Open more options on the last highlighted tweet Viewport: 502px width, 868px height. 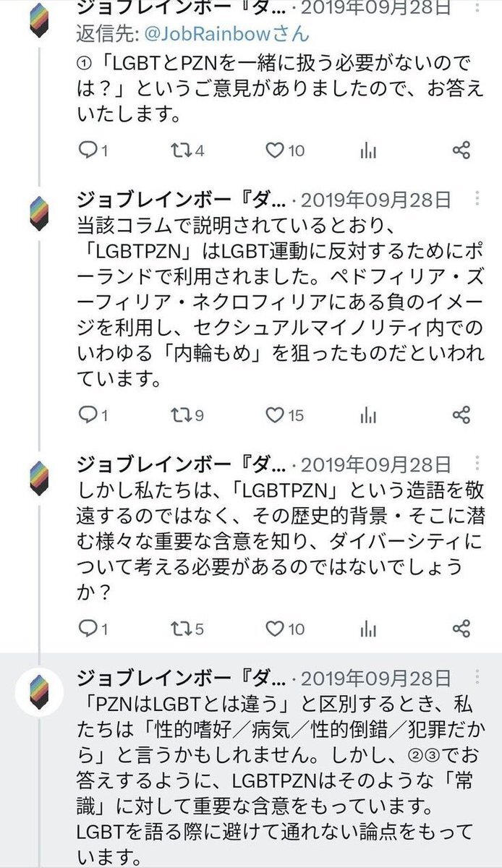477,677
